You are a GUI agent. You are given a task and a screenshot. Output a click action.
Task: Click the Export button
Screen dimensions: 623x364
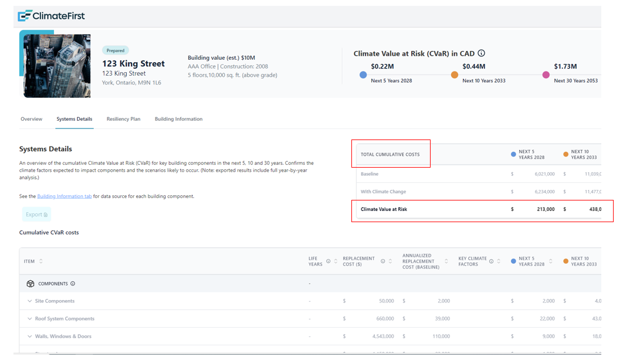pos(36,215)
